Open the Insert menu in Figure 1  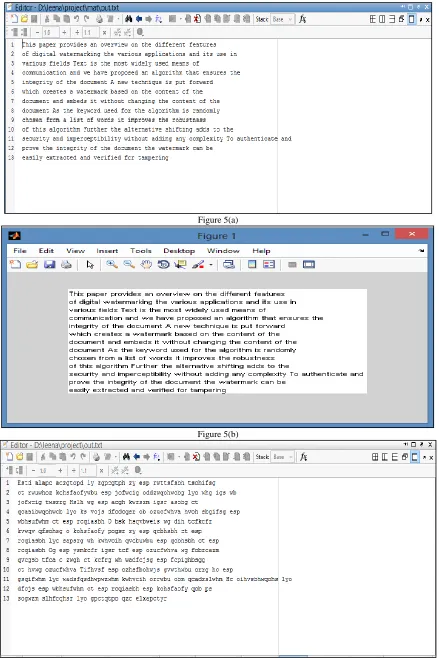(107, 251)
